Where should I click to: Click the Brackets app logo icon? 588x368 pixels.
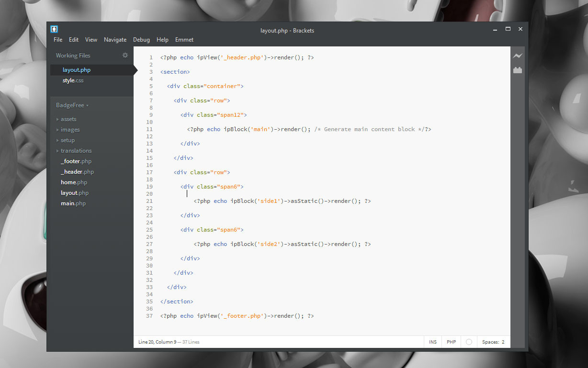tap(54, 29)
